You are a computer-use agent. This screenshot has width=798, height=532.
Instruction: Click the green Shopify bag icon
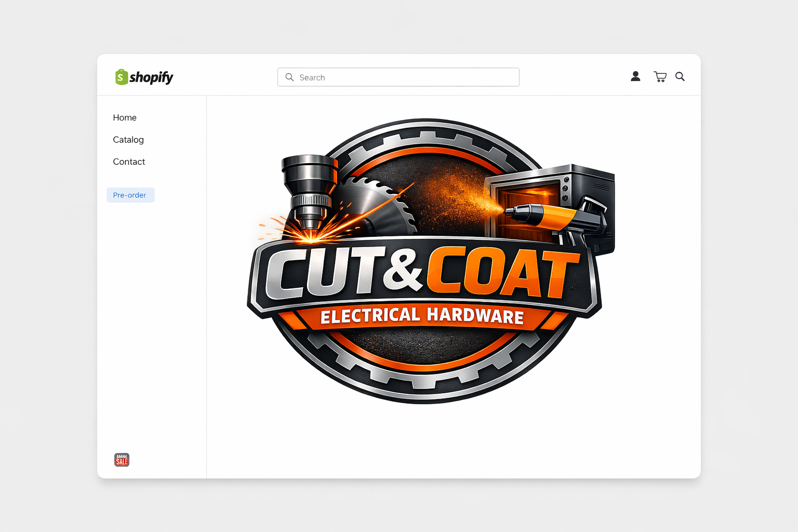point(121,76)
